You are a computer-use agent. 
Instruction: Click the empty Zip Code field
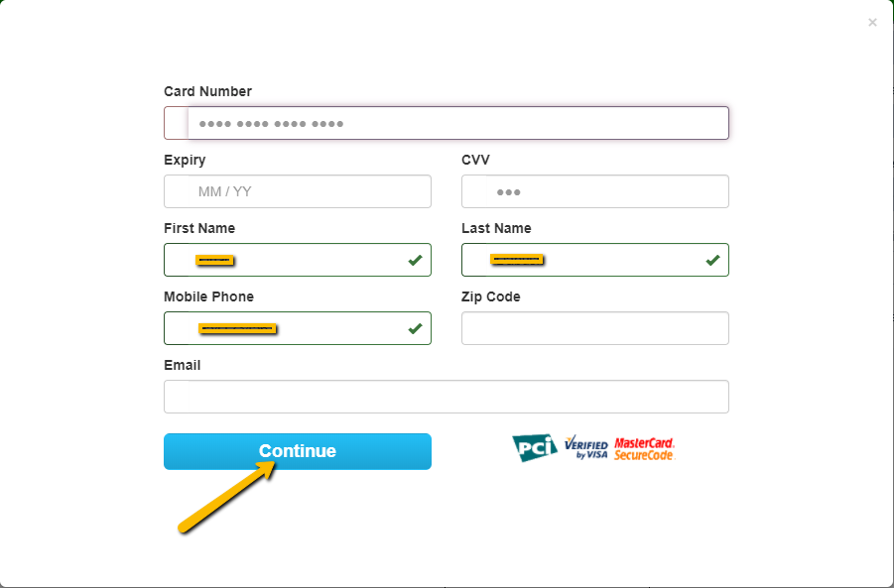pyautogui.click(x=595, y=328)
